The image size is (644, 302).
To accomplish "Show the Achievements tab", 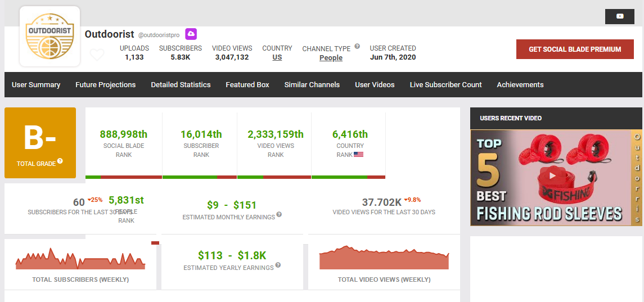I will click(520, 85).
